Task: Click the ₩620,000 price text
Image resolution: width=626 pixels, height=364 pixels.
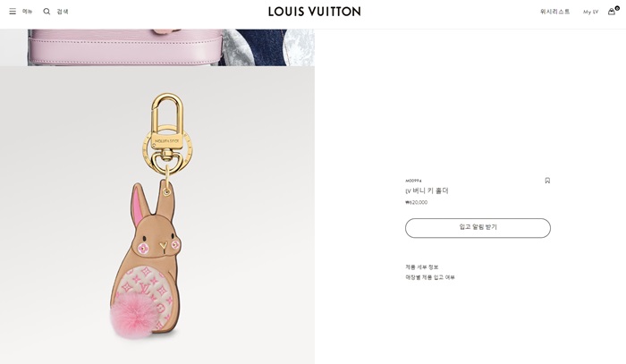Action: tap(417, 202)
